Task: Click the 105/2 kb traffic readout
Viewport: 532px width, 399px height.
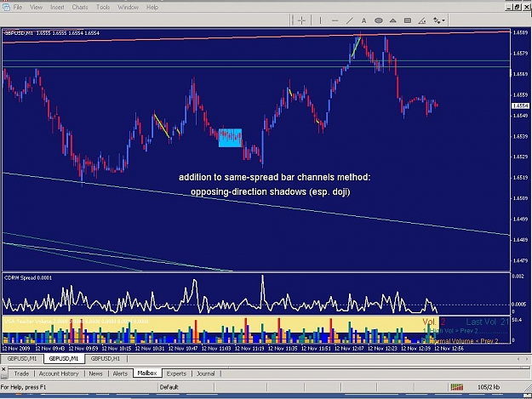Action: point(489,387)
